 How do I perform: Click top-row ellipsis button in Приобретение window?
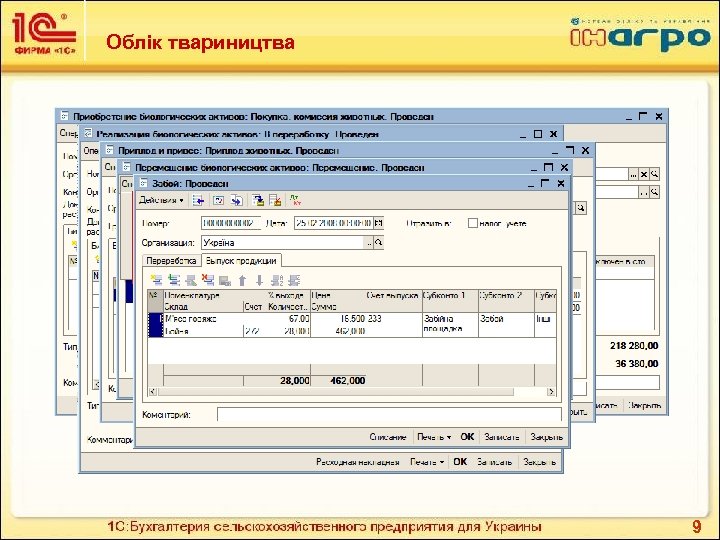point(634,174)
